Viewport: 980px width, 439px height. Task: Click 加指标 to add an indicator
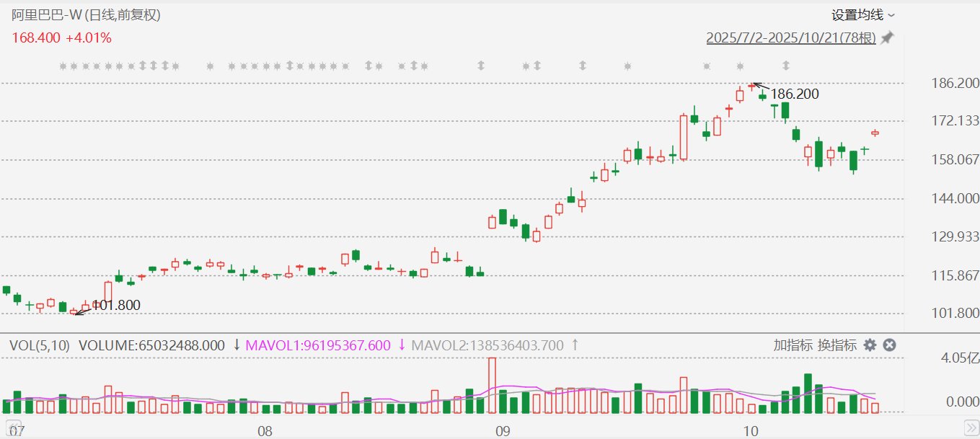(793, 345)
